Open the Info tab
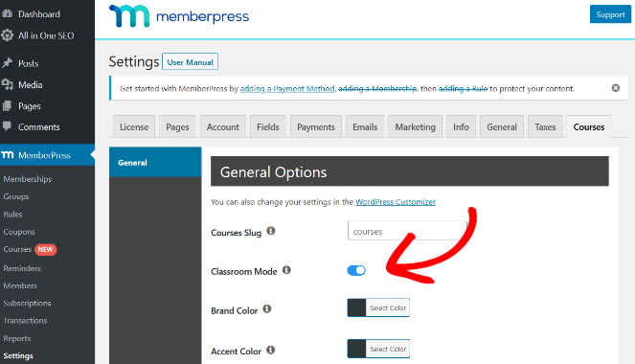The width and height of the screenshot is (635, 364). 461,126
